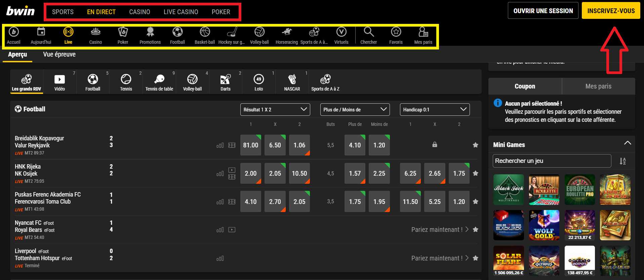Play video stream icon for HNK Rijeka match
The image size is (644, 280).
coord(232,170)
